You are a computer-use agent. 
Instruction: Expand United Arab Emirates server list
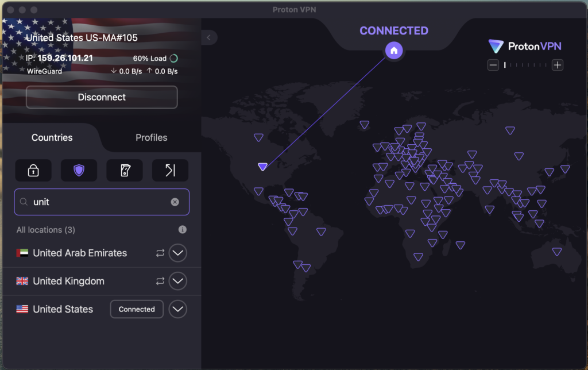(178, 253)
